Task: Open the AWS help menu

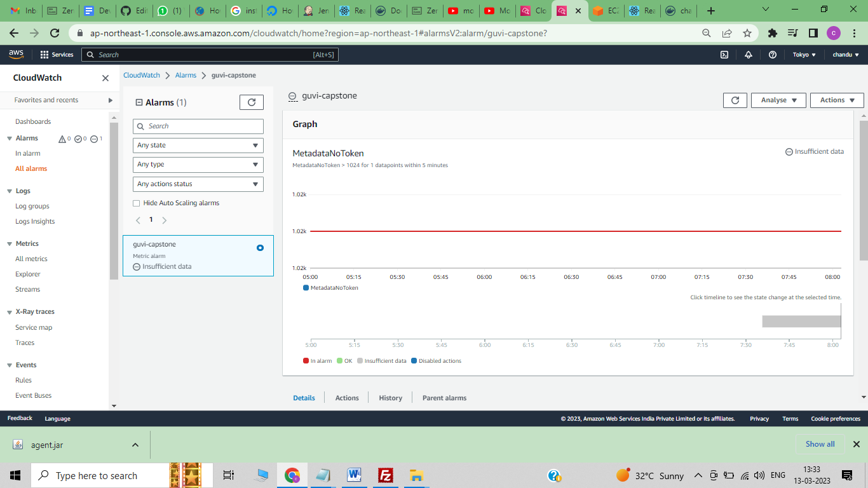Action: point(773,55)
